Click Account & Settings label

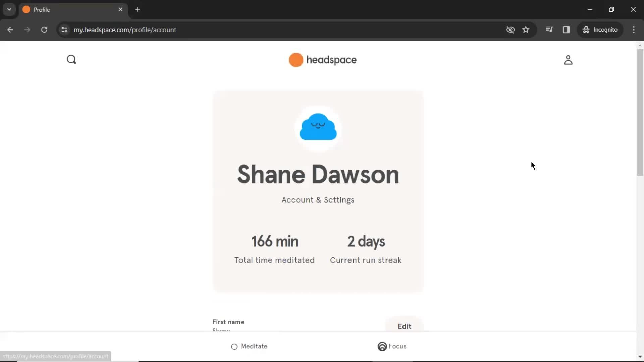318,200
